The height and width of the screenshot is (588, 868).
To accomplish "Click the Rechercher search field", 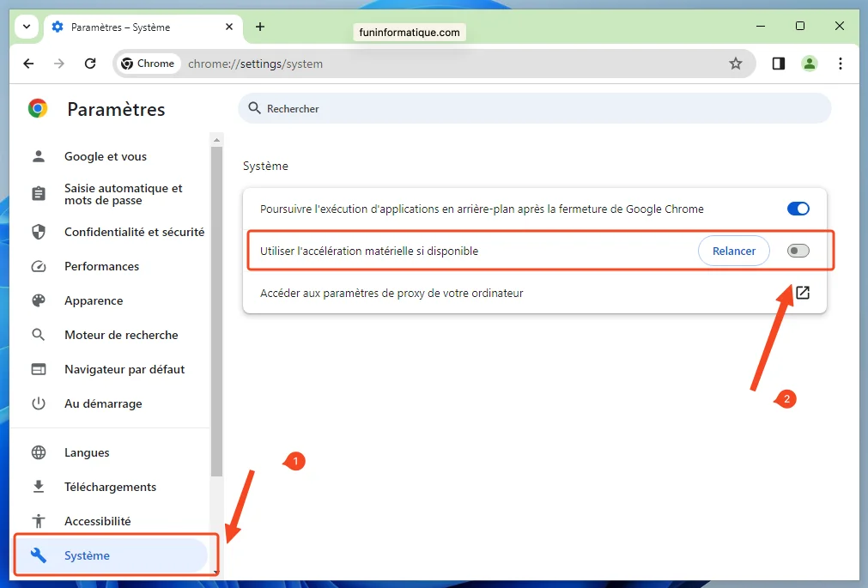I will coord(533,108).
